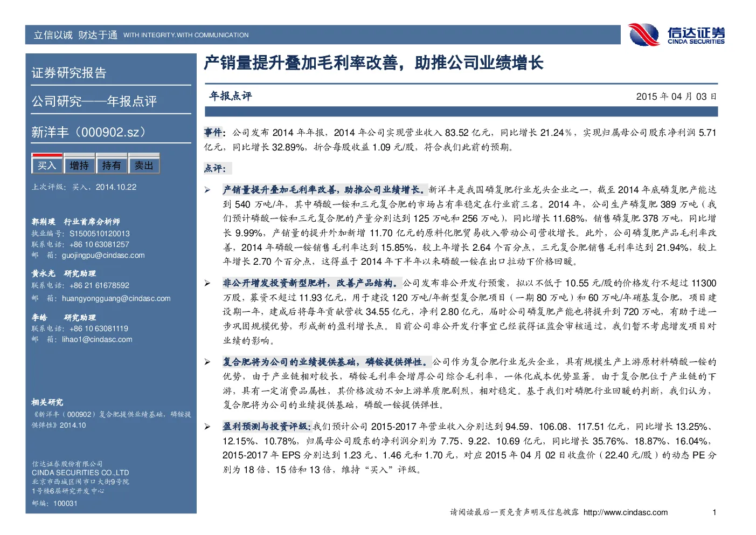
Task: Click the bullet heading 复合肥将为公司的业绩提供基础
Action: click(x=327, y=362)
